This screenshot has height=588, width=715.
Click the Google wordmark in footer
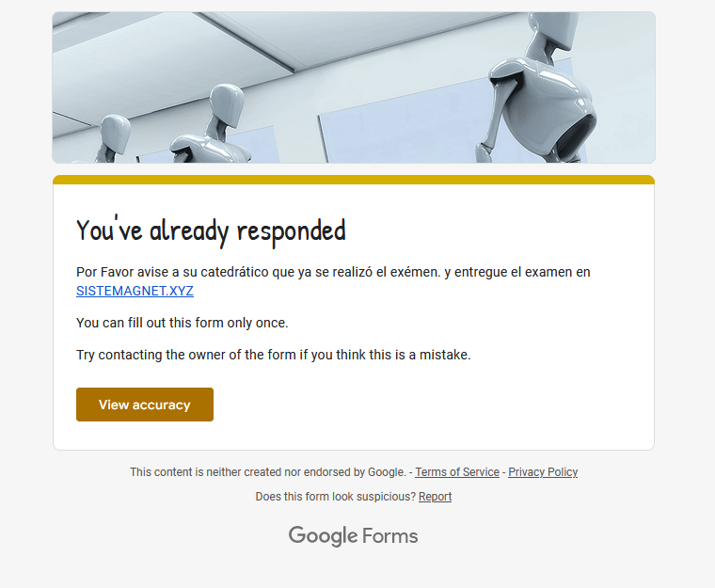click(323, 536)
